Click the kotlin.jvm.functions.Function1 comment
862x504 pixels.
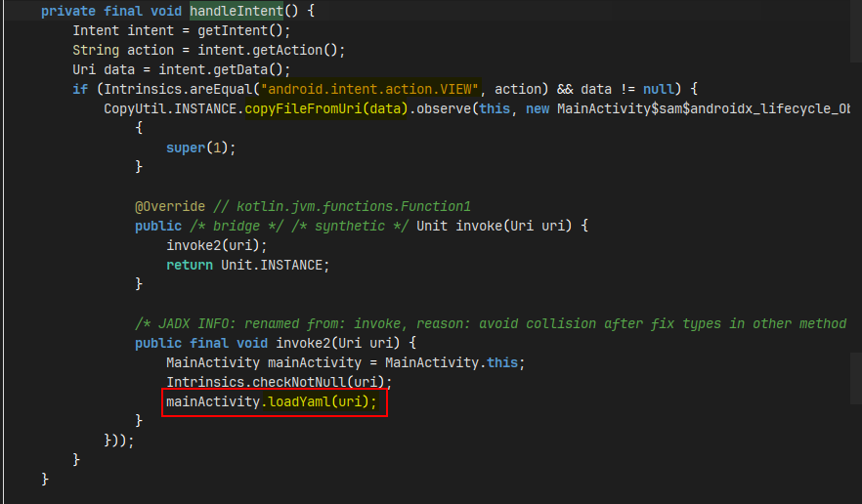(x=342, y=207)
